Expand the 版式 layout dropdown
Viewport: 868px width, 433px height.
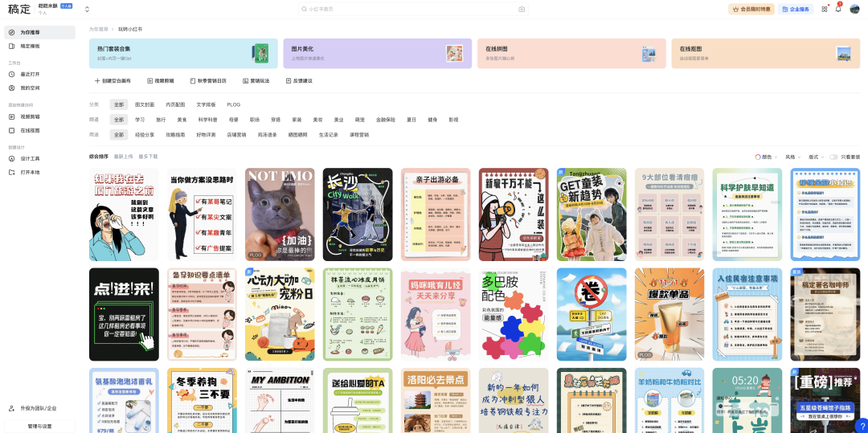pyautogui.click(x=816, y=157)
